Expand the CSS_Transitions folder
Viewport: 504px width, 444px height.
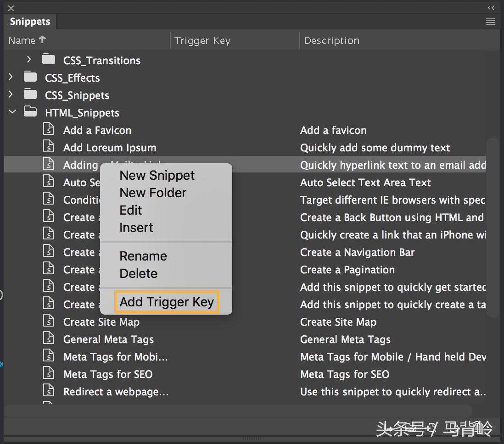pyautogui.click(x=29, y=59)
